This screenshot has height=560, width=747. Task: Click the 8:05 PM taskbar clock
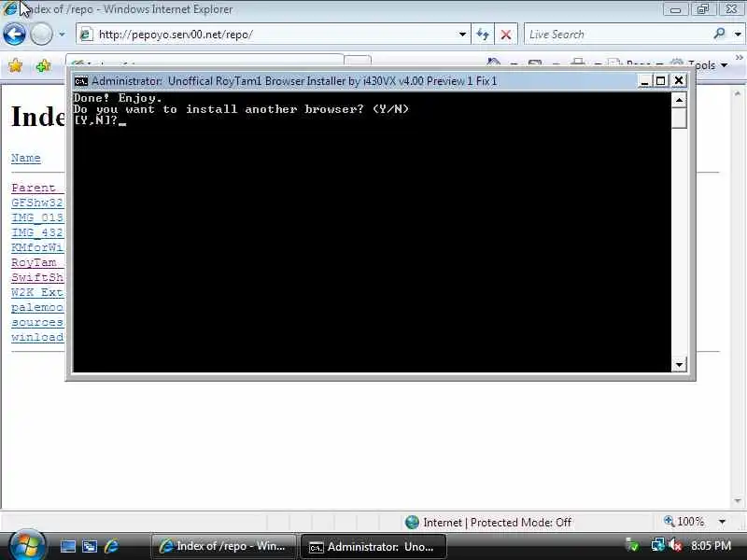(712, 546)
